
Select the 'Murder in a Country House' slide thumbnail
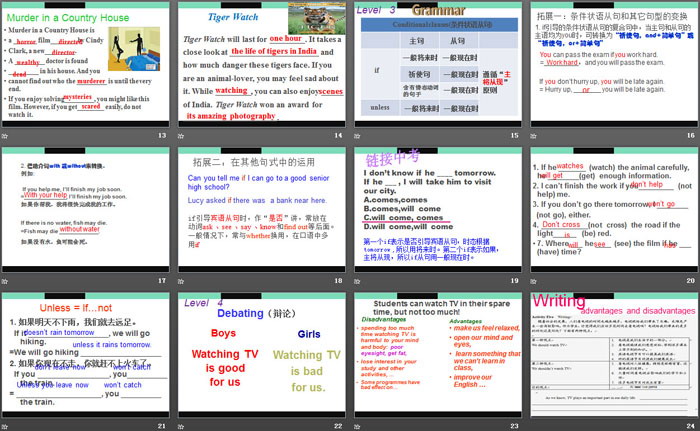tap(86, 65)
